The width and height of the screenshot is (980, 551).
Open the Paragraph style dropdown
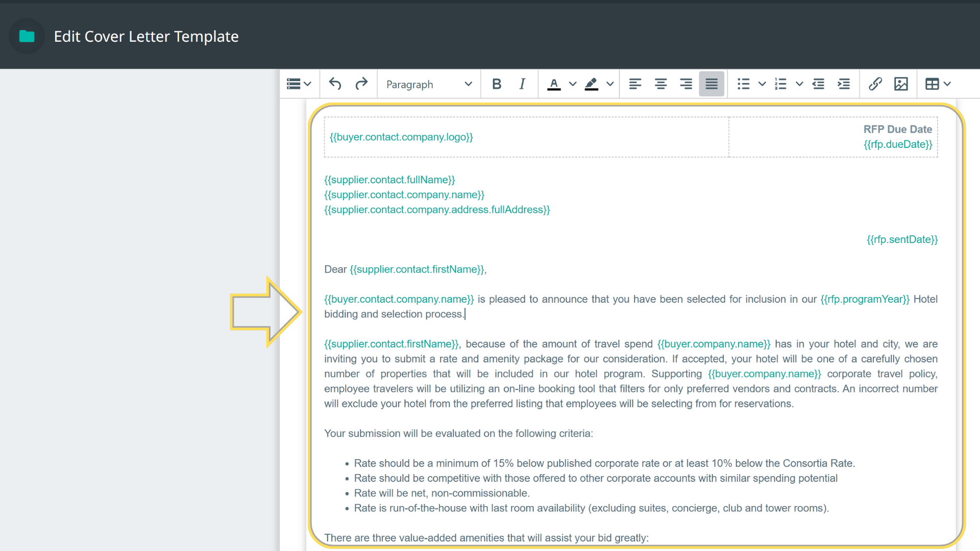point(428,84)
